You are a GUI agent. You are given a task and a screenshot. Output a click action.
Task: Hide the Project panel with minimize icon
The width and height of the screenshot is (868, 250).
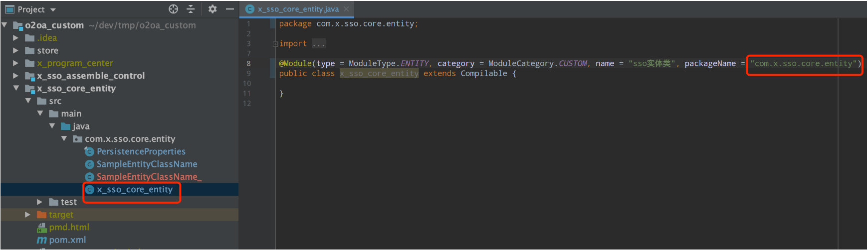coord(229,9)
